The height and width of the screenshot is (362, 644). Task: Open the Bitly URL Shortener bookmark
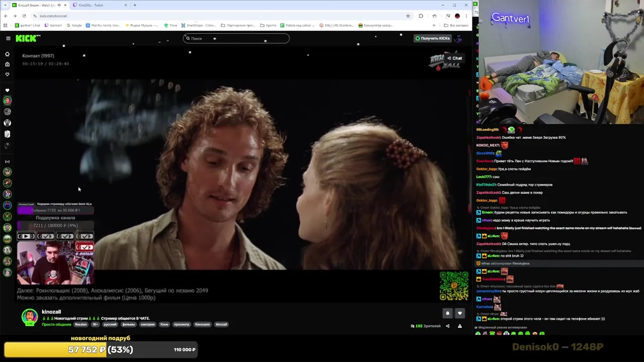click(x=336, y=25)
